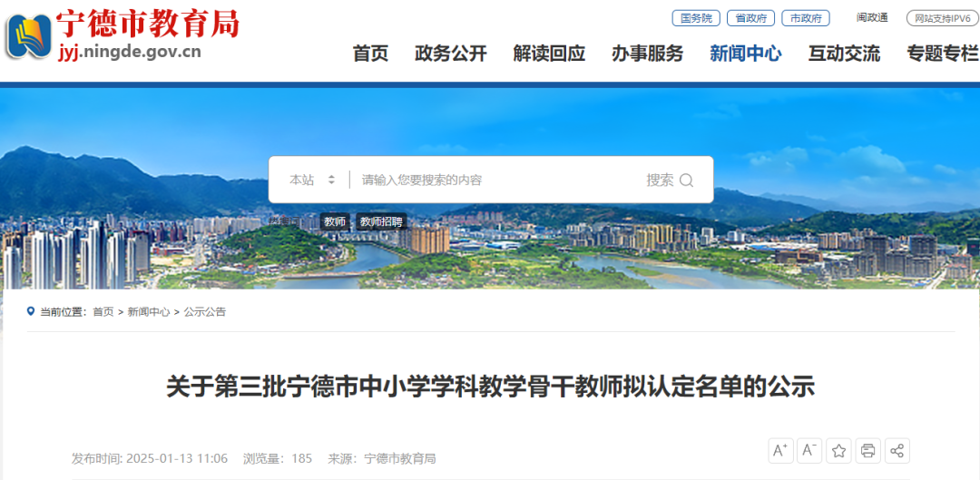Click the Ningde Education Bureau logo
980x480 pixels.
click(x=29, y=37)
